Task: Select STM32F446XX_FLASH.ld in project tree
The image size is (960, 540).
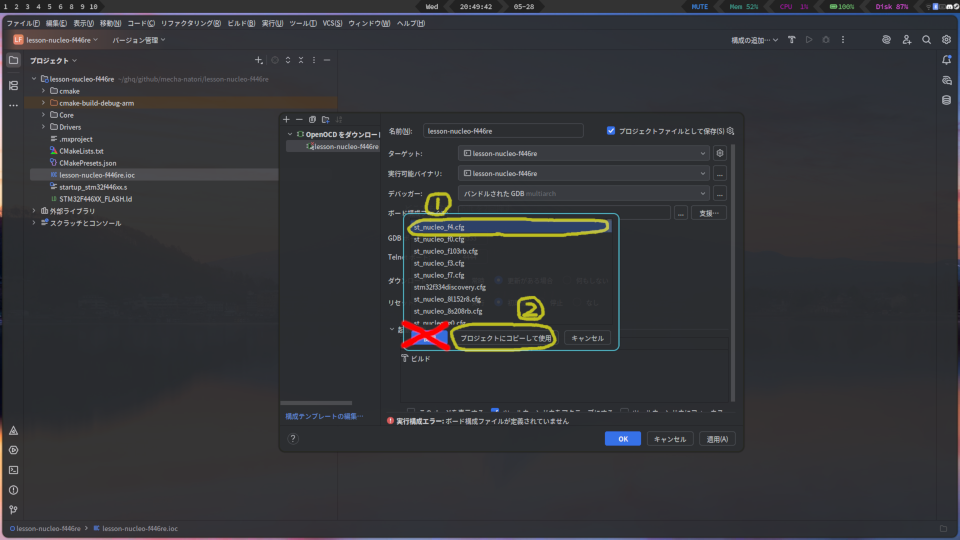Action: (96, 199)
